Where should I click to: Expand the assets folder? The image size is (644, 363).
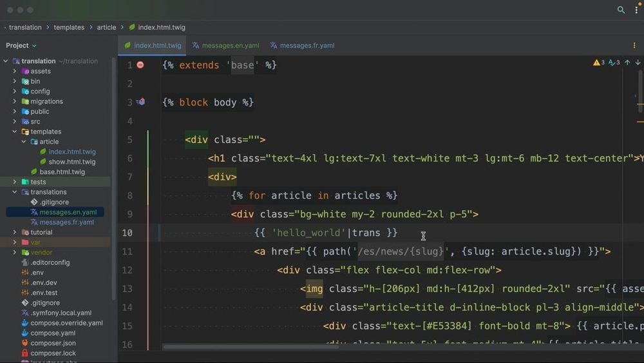point(15,71)
